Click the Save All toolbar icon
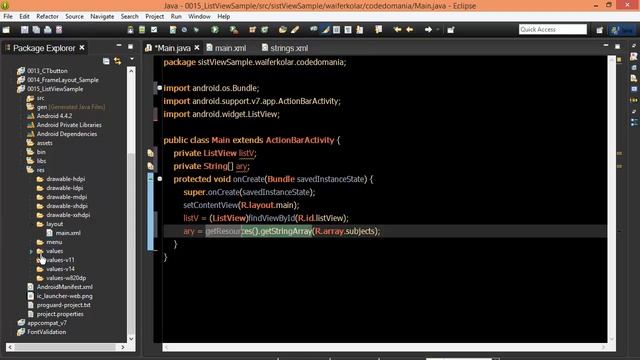Viewport: 640px width, 360px height. (x=36, y=30)
